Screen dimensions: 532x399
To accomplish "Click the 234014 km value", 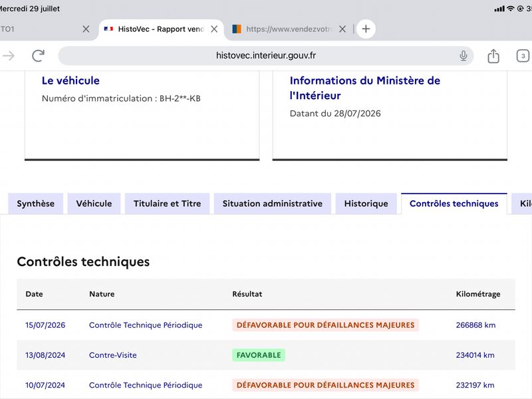I will [x=475, y=355].
